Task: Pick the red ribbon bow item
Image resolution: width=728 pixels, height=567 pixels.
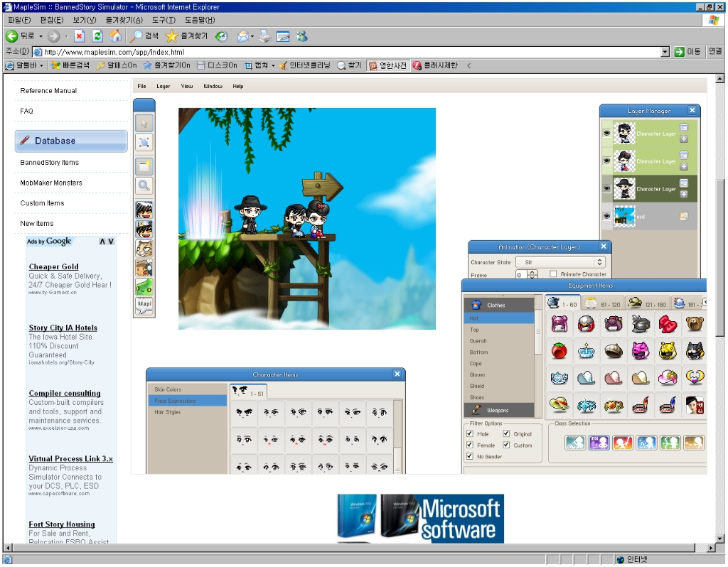Action: click(668, 324)
